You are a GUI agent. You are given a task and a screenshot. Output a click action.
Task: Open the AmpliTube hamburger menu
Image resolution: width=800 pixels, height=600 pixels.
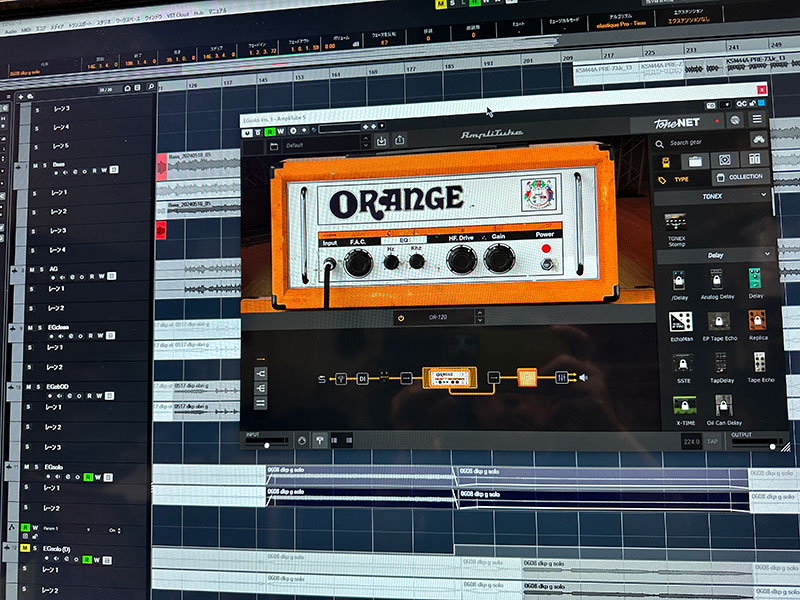[757, 119]
